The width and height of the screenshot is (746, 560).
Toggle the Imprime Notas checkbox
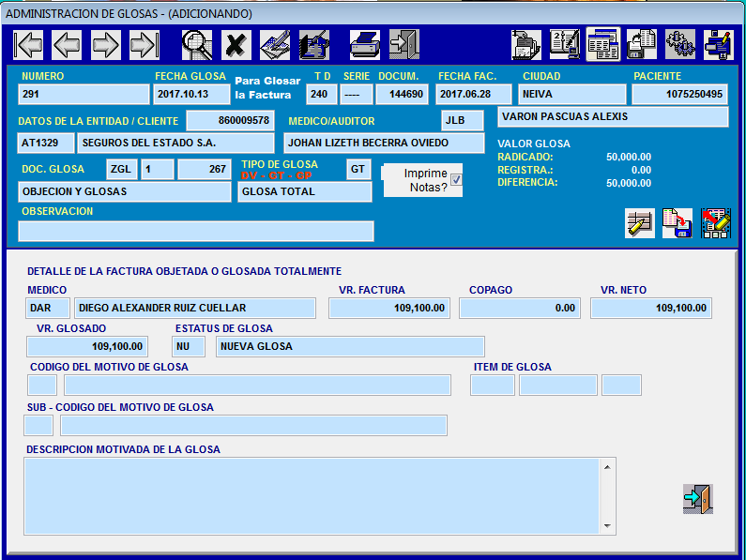click(x=456, y=179)
